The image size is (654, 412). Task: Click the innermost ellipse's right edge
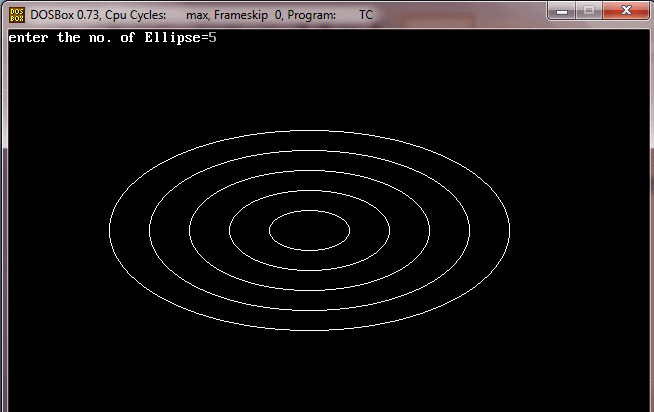(x=349, y=231)
